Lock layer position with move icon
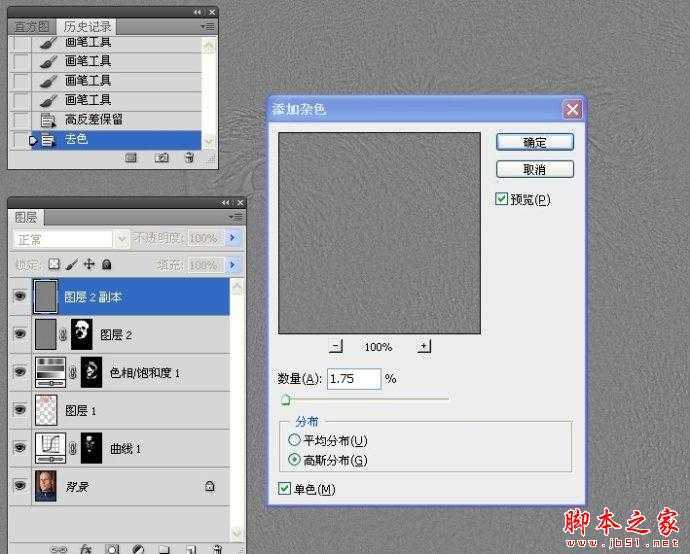The width and height of the screenshot is (690, 554). [x=89, y=264]
